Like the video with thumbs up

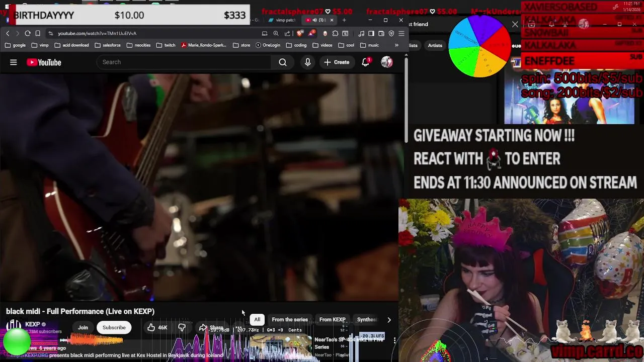(x=157, y=327)
